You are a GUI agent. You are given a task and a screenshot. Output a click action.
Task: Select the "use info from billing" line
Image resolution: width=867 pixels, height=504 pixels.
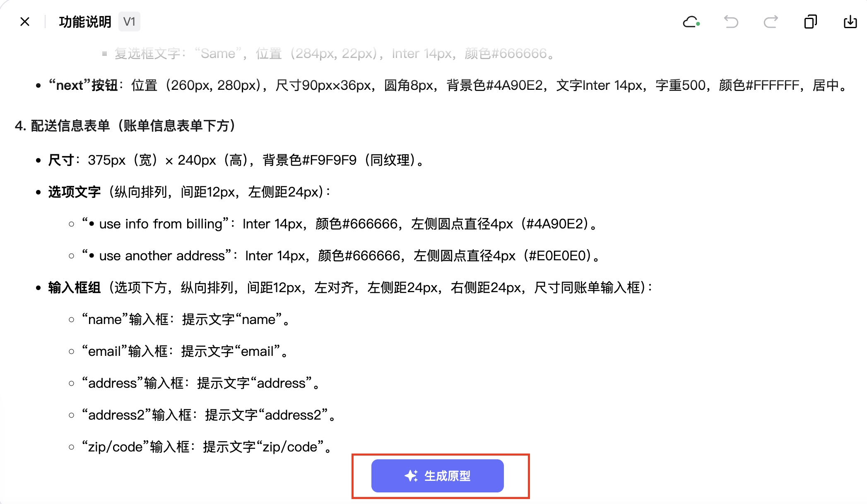pos(340,224)
